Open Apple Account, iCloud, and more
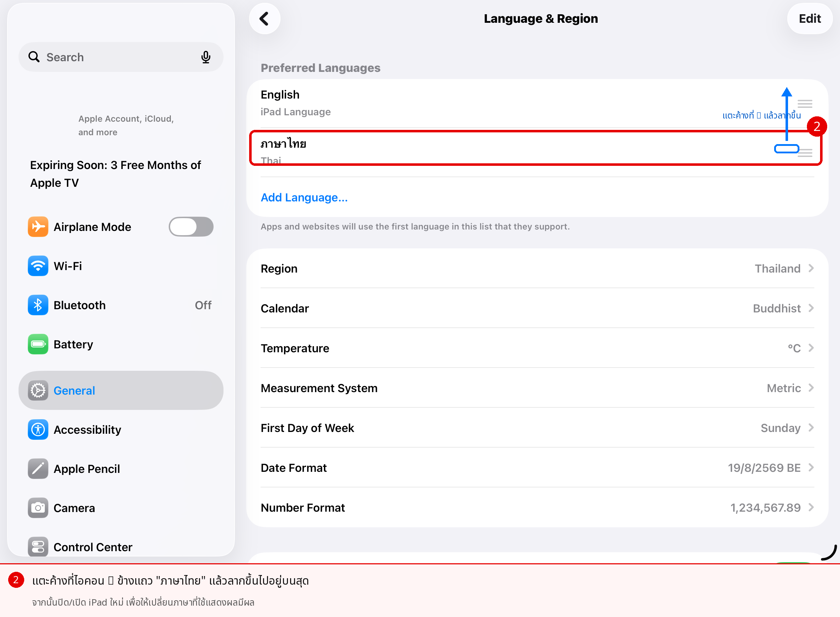840x617 pixels. click(x=126, y=125)
